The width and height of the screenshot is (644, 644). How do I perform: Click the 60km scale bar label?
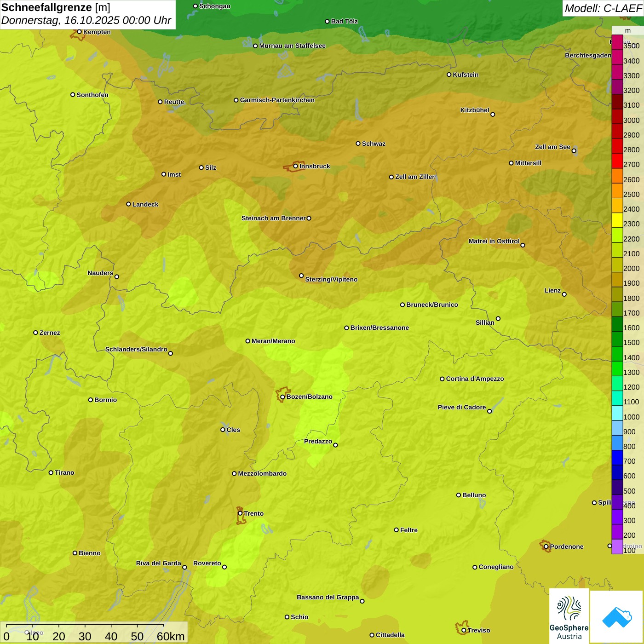click(x=171, y=636)
